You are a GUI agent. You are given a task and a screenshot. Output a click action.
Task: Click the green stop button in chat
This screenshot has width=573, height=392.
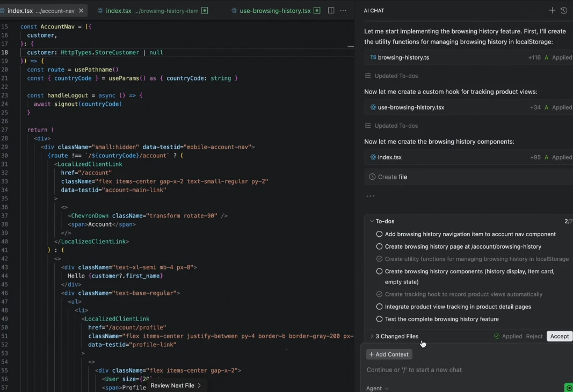(x=569, y=388)
